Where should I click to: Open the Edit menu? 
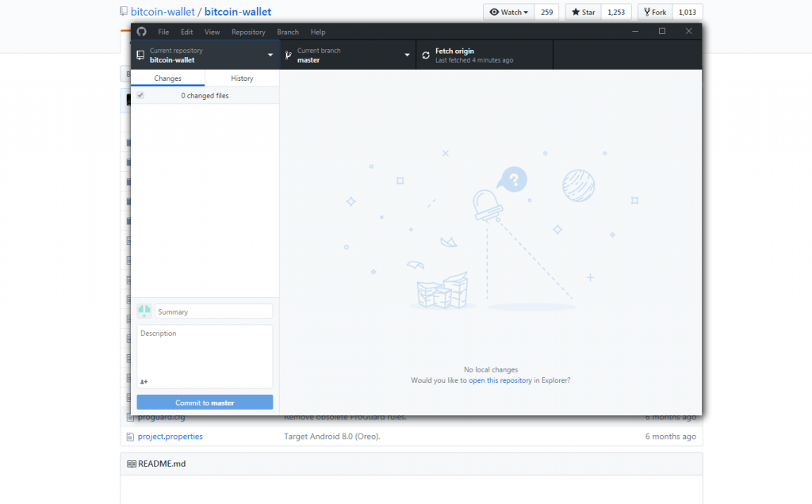click(x=187, y=32)
